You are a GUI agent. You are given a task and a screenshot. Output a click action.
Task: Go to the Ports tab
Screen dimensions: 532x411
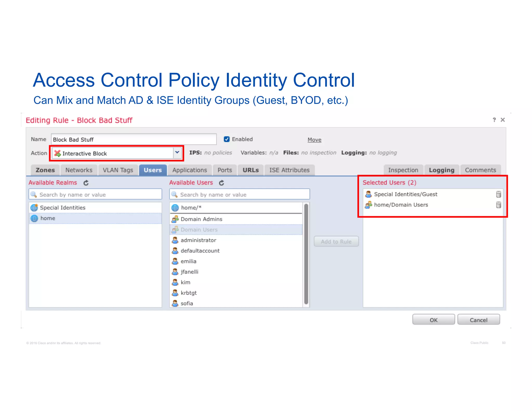pos(225,170)
